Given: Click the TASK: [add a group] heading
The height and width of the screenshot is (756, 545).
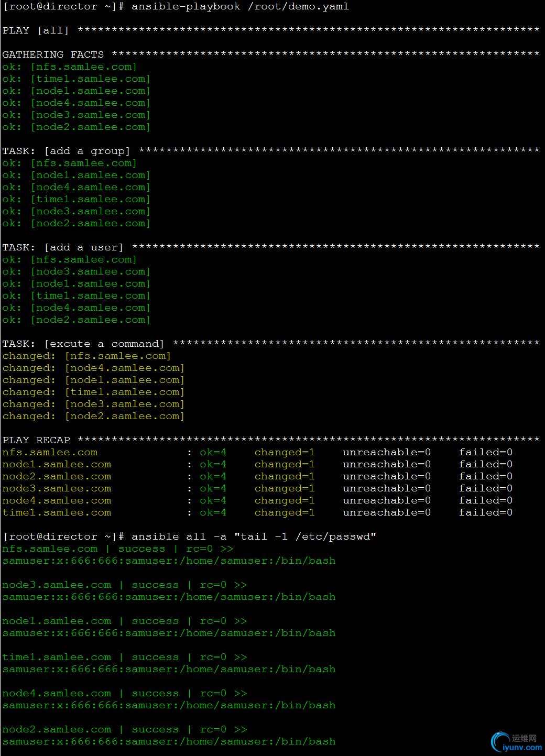Looking at the screenshot, I should 66,151.
